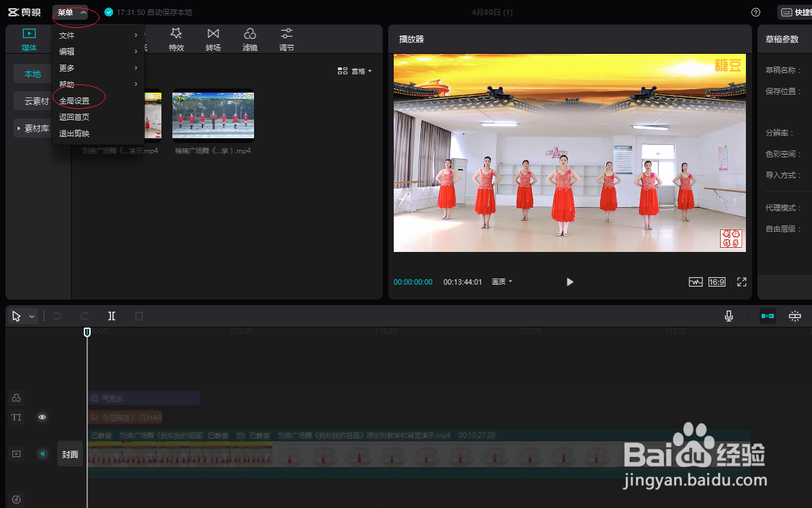Screen dimensions: 812x508
Task: Click the 自动保存本地 status check icon
Action: [x=109, y=12]
